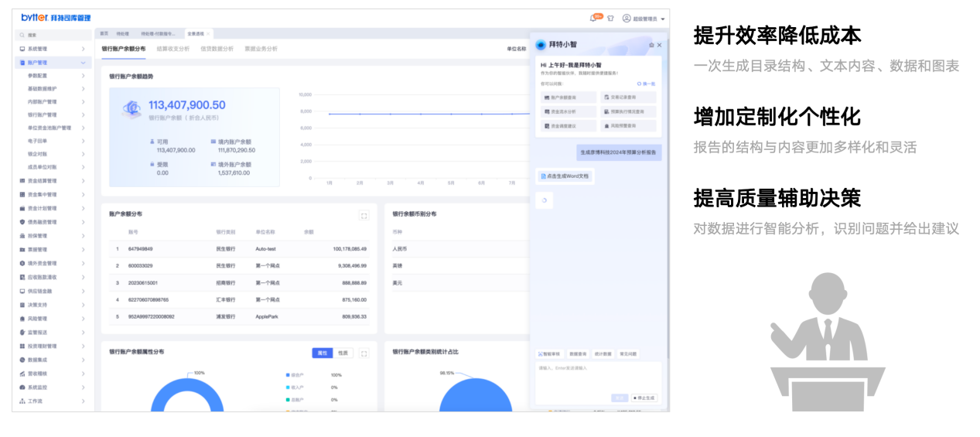The image size is (980, 437).
Task: Refresh suggestions with 换一批
Action: [646, 83]
